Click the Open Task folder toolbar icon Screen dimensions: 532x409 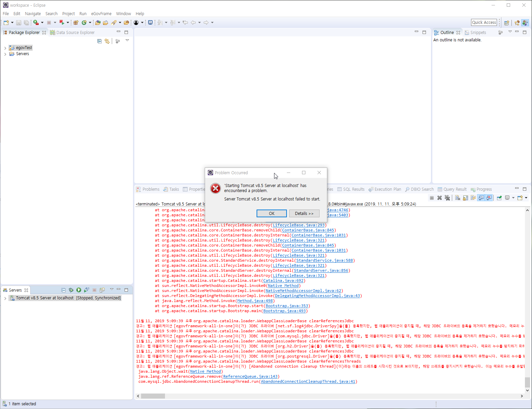click(105, 23)
